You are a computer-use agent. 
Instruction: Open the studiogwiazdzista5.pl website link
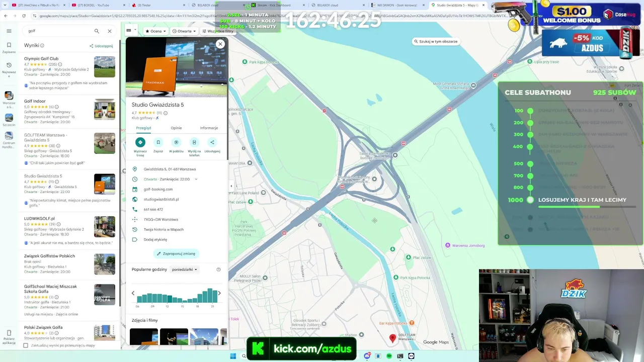[161, 200]
